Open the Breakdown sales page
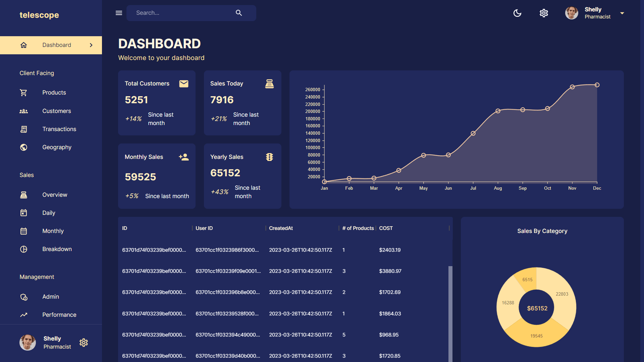 pos(57,249)
